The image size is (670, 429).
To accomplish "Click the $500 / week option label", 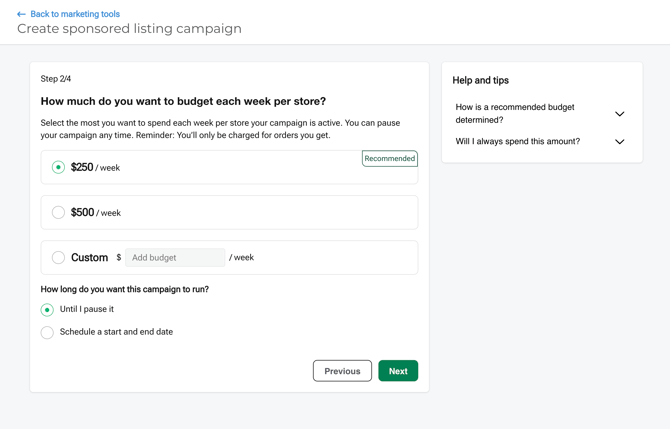I will point(95,213).
